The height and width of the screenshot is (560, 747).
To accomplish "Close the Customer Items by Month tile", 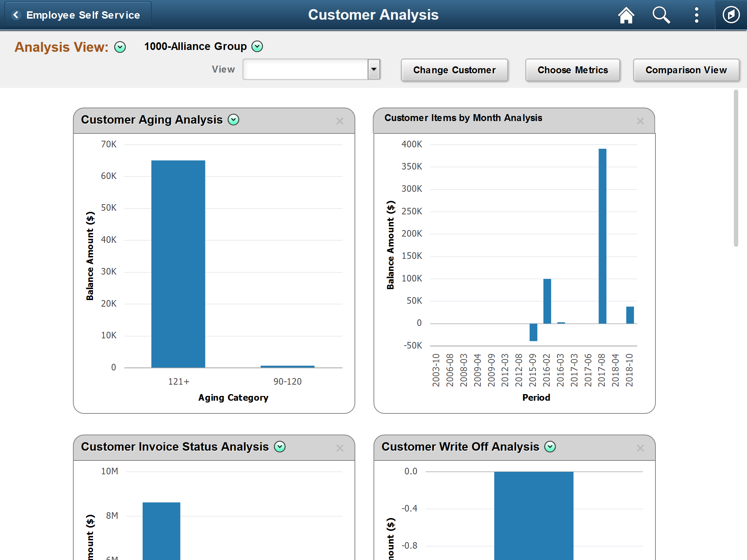I will [640, 121].
